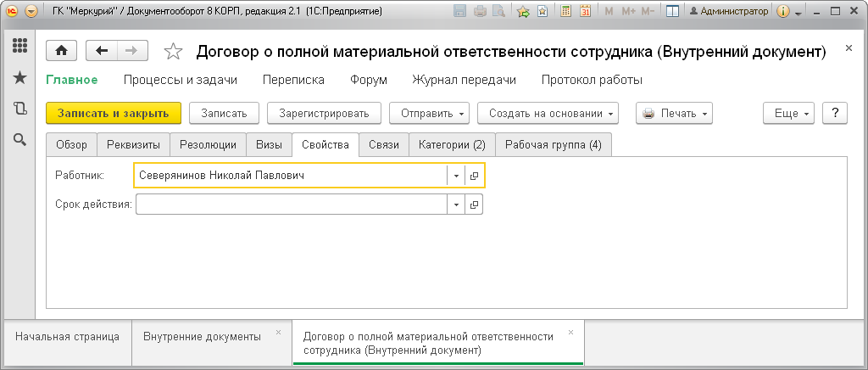The image size is (868, 370).
Task: Click the Зарегистрировать button
Action: pos(324,113)
